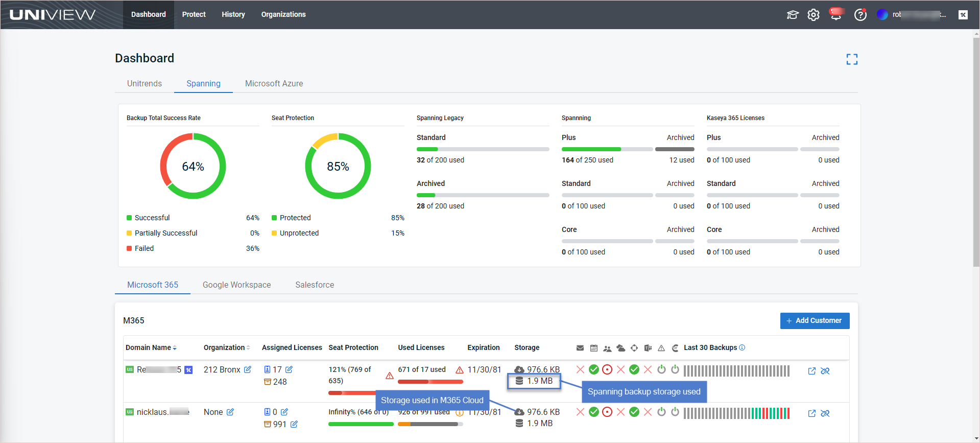Expand dashboard to full screen
This screenshot has height=443, width=980.
click(x=851, y=59)
